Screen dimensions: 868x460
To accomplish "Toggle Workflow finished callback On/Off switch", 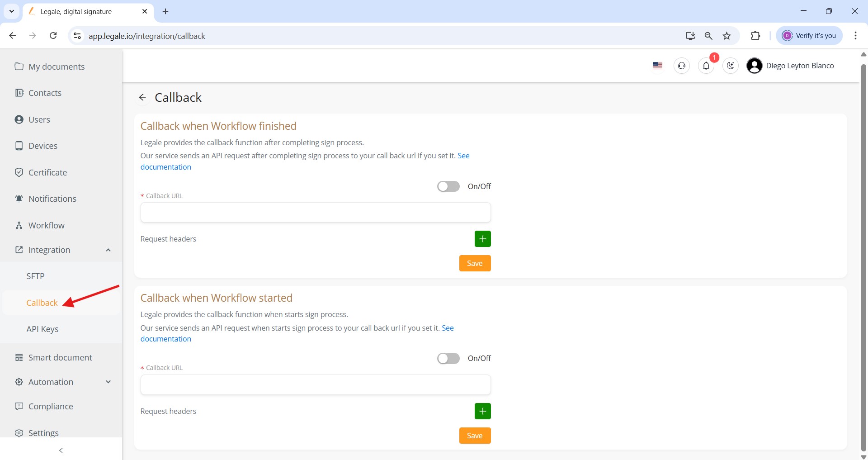I will tap(448, 186).
